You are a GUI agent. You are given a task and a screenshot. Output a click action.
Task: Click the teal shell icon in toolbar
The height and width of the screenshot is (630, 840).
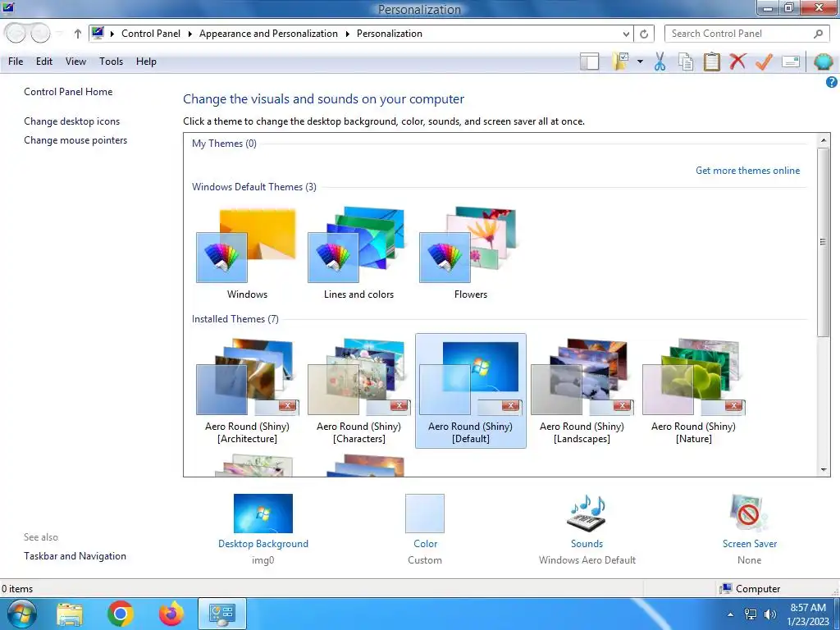click(x=824, y=62)
